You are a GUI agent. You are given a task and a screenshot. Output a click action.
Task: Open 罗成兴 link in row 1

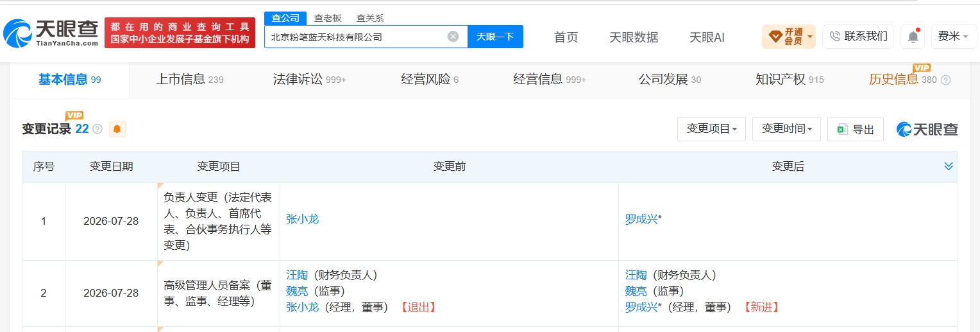[641, 219]
